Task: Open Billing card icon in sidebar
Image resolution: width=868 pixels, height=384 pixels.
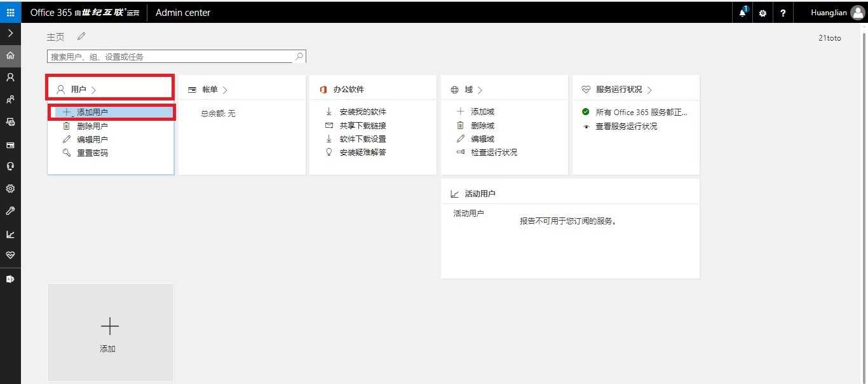Action: [x=10, y=145]
